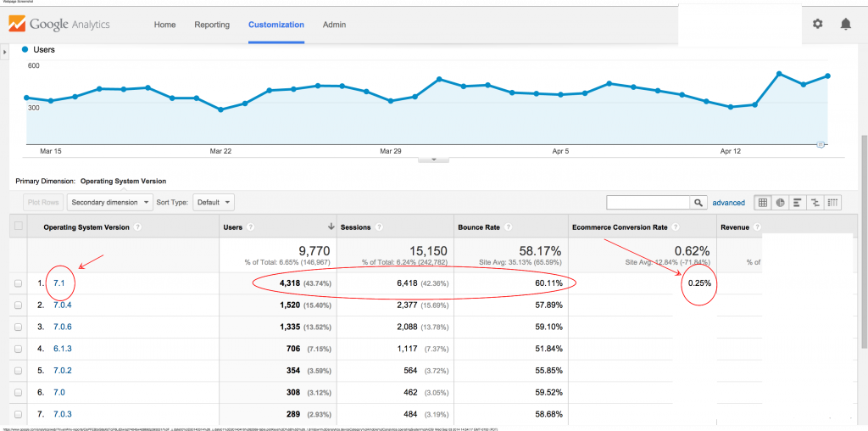Click the 60.11% bounce rate value
Image resolution: width=868 pixels, height=431 pixels.
(x=549, y=283)
